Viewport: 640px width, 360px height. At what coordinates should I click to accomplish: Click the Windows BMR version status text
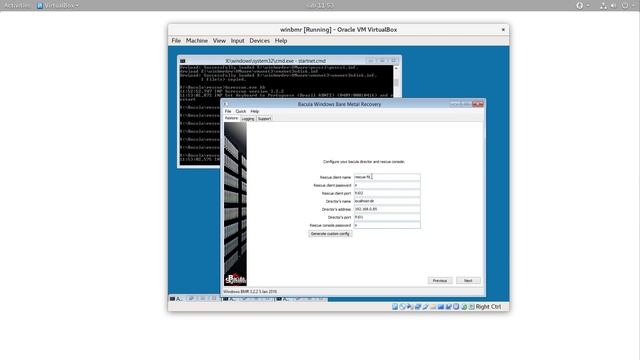(x=250, y=292)
